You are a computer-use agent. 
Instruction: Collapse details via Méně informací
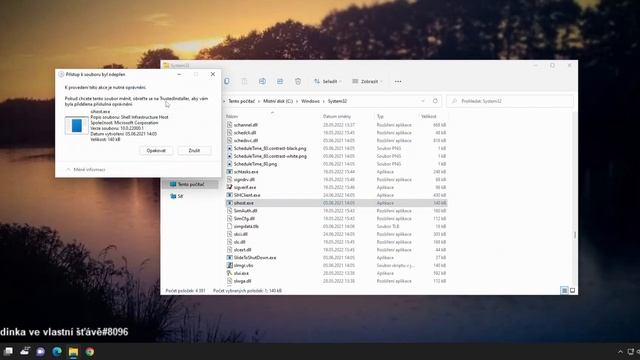[86, 169]
